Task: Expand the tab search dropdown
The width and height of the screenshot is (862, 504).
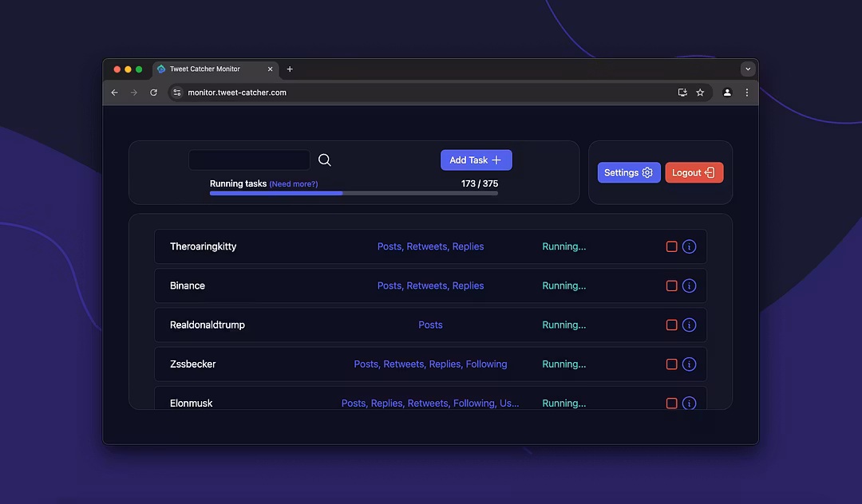Action: [748, 69]
